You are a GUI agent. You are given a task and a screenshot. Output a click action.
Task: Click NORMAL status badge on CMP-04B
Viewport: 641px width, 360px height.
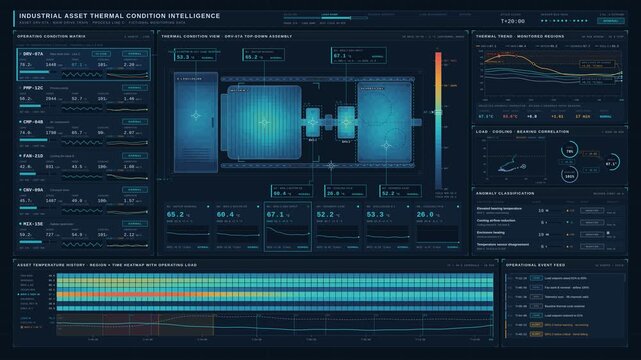pos(134,122)
